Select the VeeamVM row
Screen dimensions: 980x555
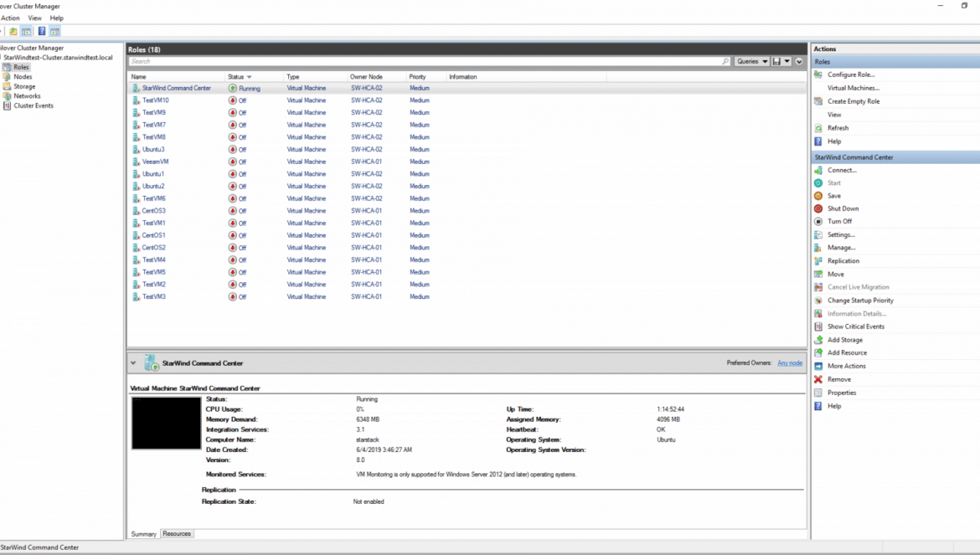467,162
